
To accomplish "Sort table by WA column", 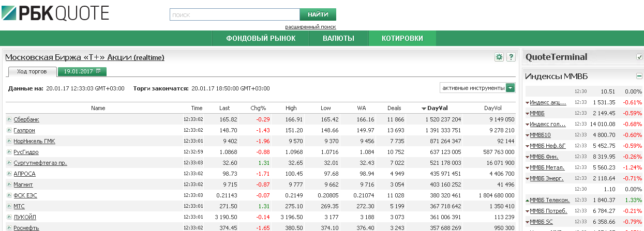I will pyautogui.click(x=362, y=109).
